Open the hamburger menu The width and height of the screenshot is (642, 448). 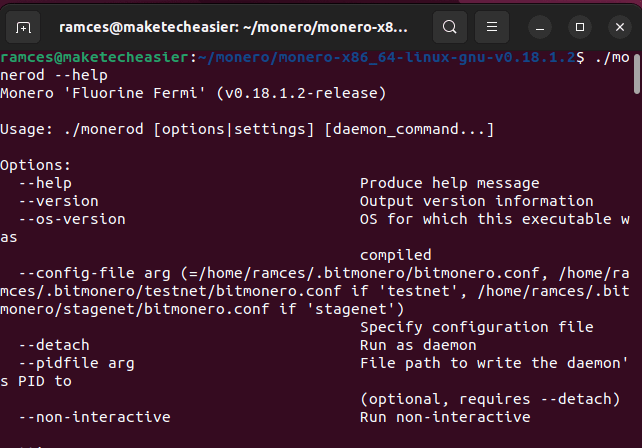click(x=491, y=25)
